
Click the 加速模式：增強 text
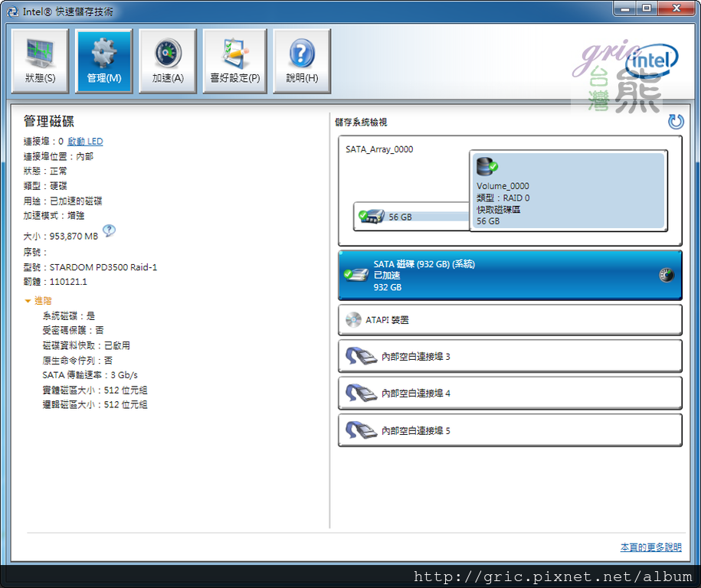click(54, 216)
